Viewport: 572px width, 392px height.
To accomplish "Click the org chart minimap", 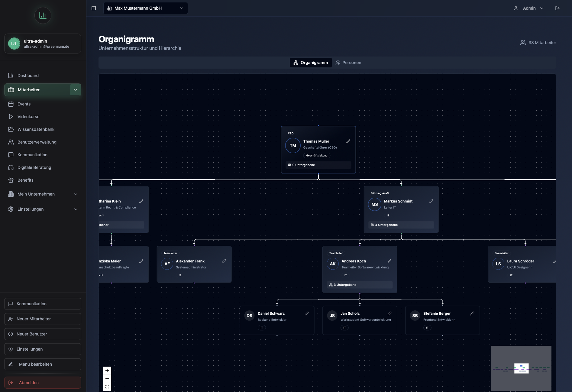I will click(521, 368).
